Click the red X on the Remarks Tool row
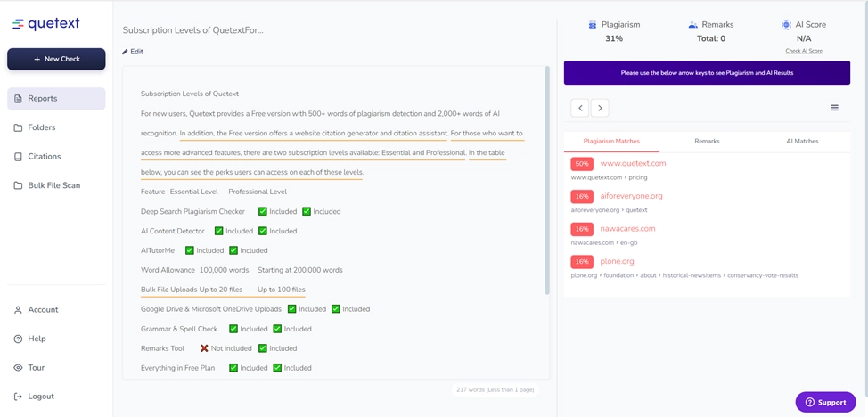Image resolution: width=868 pixels, height=417 pixels. pos(204,348)
